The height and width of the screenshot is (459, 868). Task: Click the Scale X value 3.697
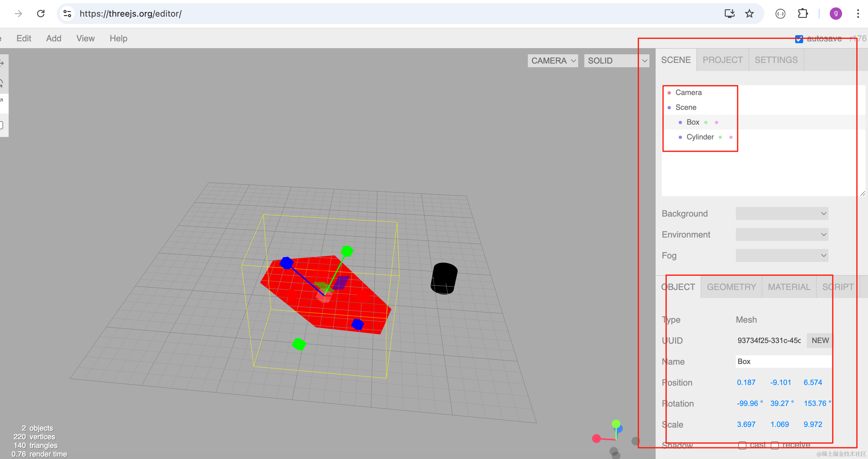click(x=746, y=424)
